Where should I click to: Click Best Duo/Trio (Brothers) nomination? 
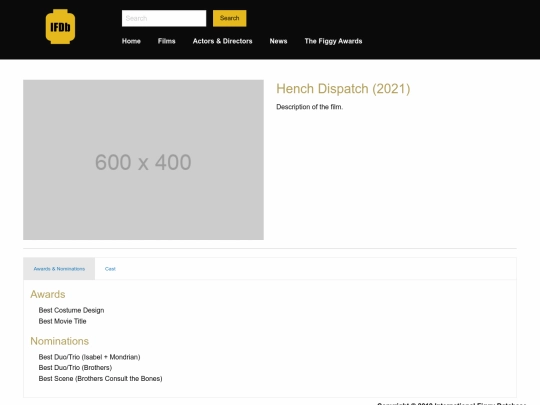(x=75, y=368)
